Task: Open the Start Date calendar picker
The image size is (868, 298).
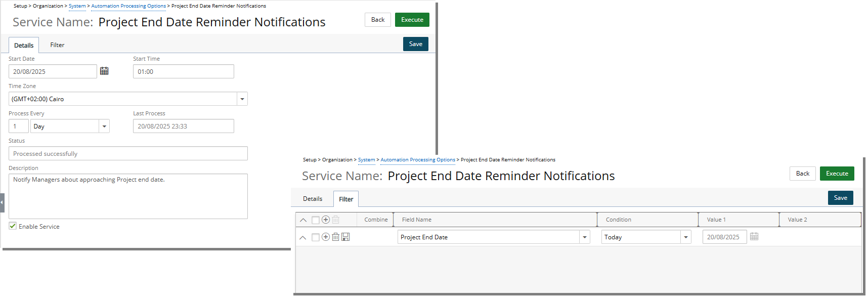Action: tap(104, 71)
